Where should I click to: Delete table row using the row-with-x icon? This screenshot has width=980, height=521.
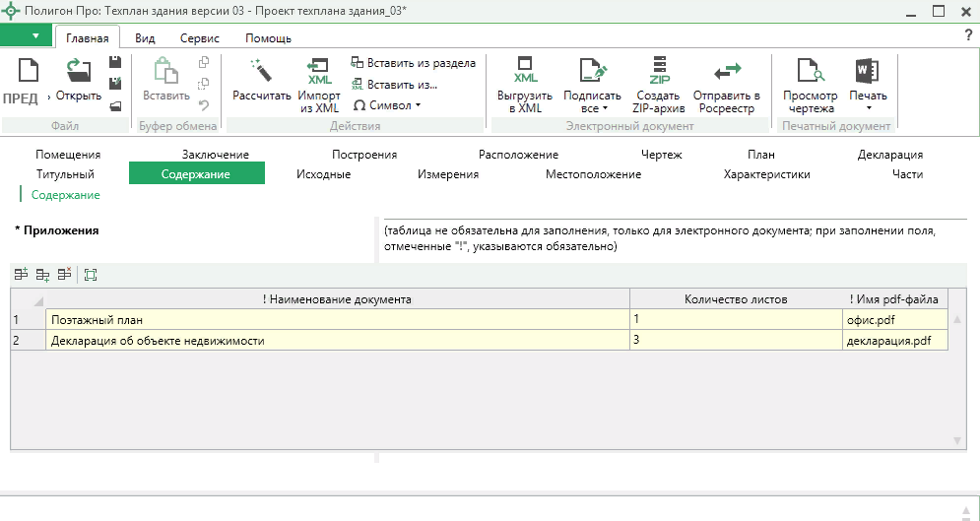coord(64,275)
